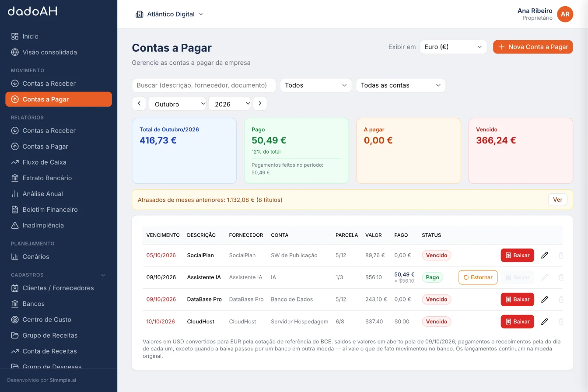Delete the SocialPlan row via trash icon
Viewport: 588px width, 392px height.
pyautogui.click(x=560, y=255)
